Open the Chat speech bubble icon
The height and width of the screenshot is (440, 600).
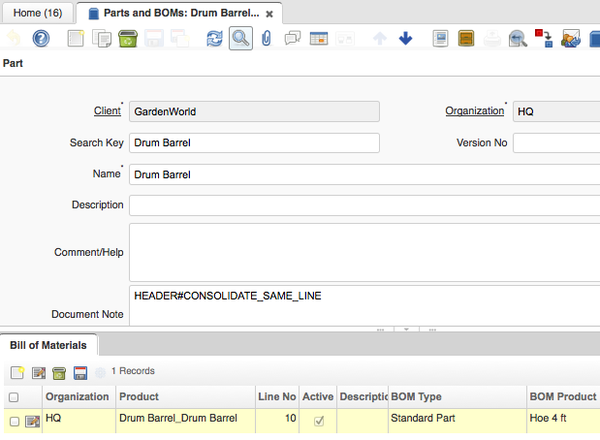(x=293, y=39)
